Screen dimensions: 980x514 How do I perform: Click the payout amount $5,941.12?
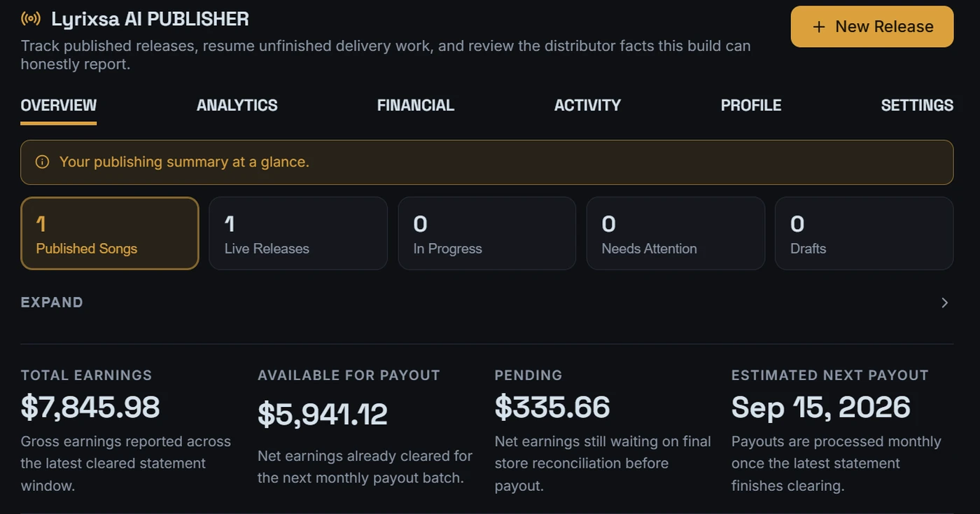(323, 414)
